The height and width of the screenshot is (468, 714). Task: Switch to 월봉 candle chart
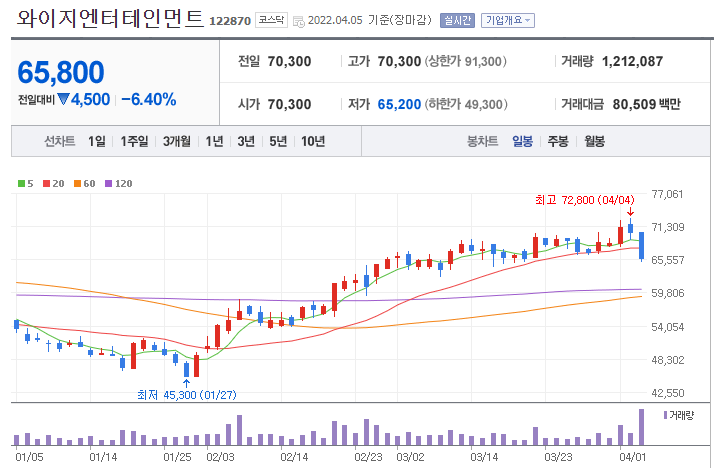click(x=594, y=141)
